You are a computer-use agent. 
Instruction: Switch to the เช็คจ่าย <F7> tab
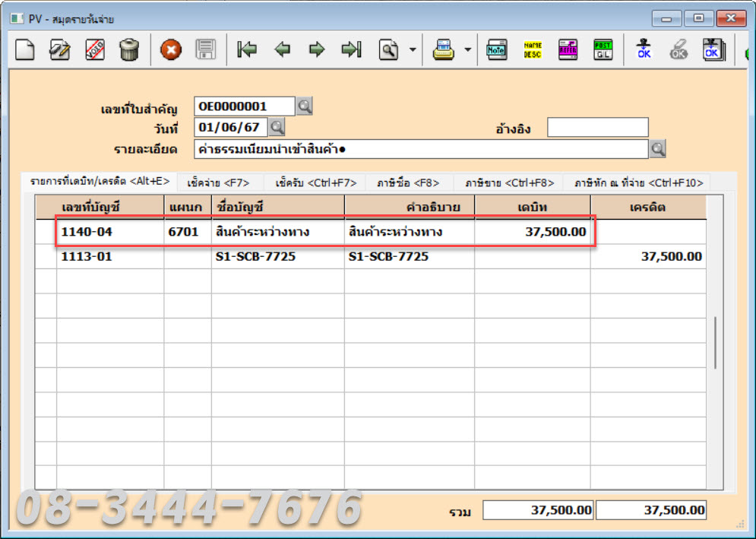(218, 183)
